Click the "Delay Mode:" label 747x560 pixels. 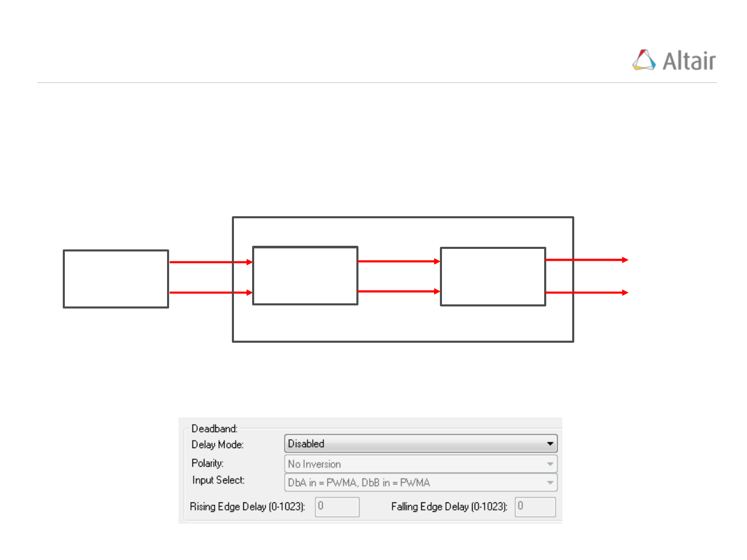pyautogui.click(x=217, y=444)
